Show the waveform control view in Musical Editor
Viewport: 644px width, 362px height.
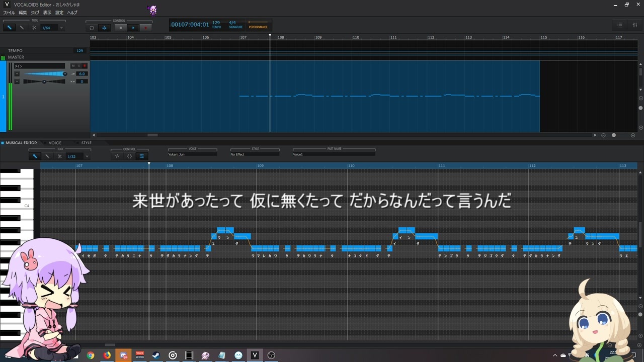(117, 156)
